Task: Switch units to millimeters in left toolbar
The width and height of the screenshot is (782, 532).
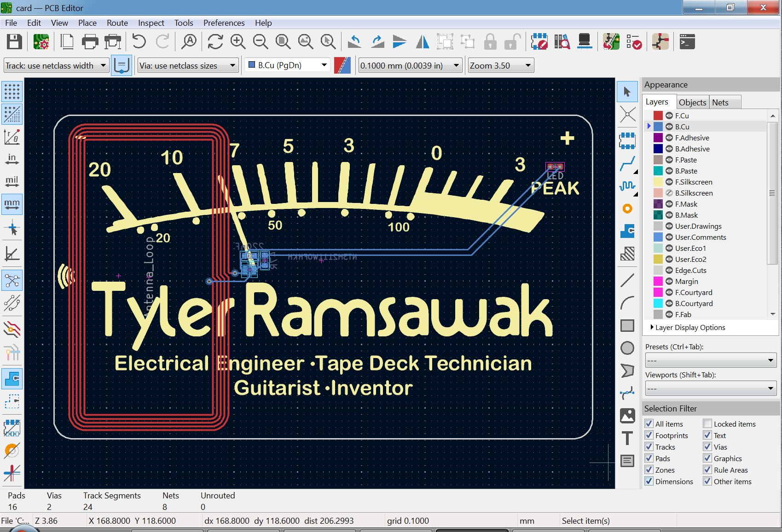Action: coord(12,204)
